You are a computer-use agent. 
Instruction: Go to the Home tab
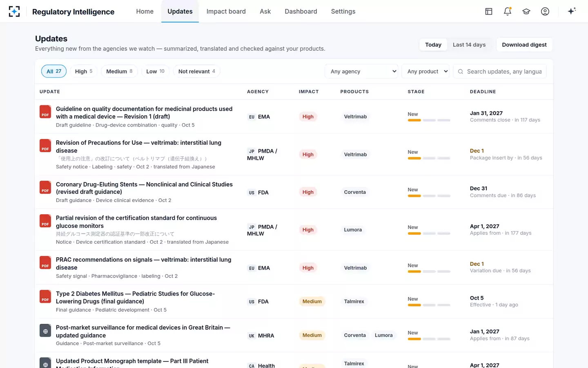tap(145, 11)
